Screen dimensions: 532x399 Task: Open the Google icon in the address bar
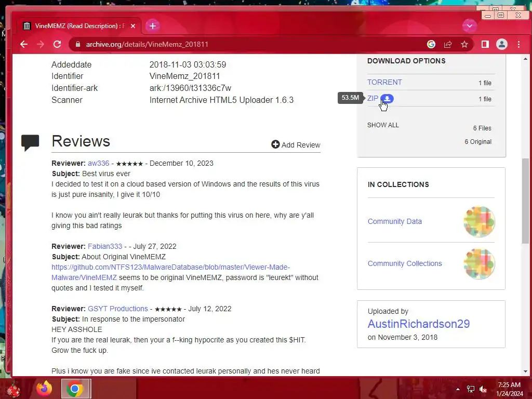click(x=431, y=45)
